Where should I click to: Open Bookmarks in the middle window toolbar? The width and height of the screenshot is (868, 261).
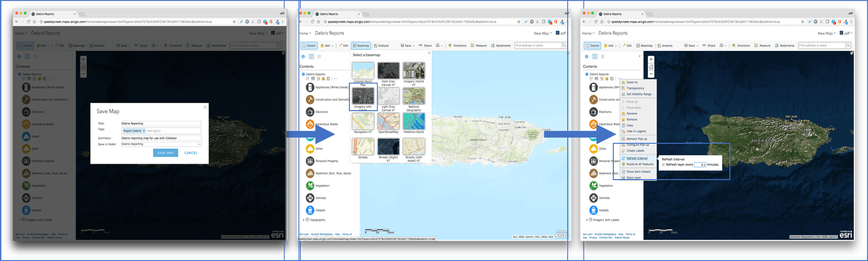(x=501, y=46)
